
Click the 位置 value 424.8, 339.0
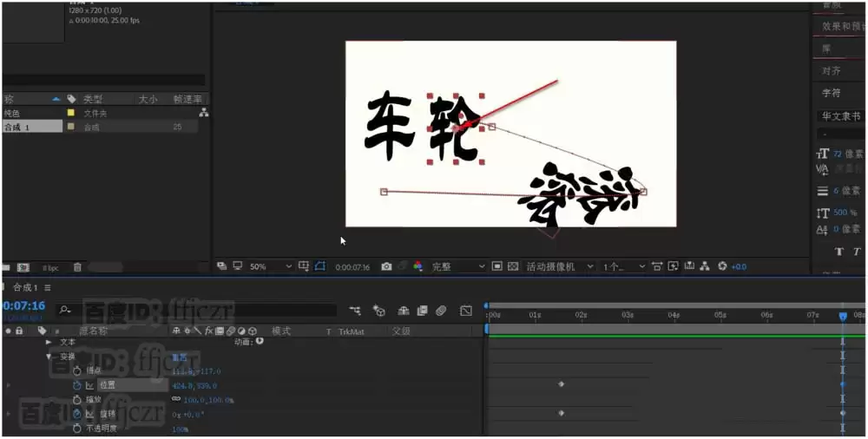click(194, 386)
